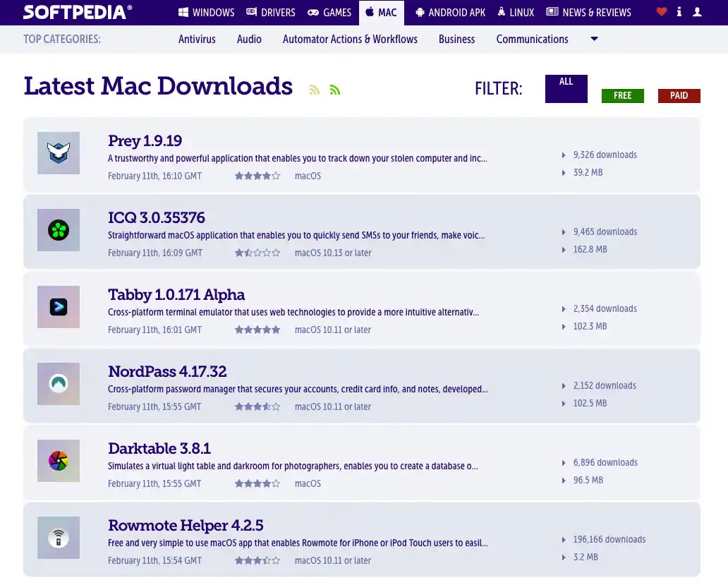Click the Latest Mac Downloads heading

tap(158, 86)
